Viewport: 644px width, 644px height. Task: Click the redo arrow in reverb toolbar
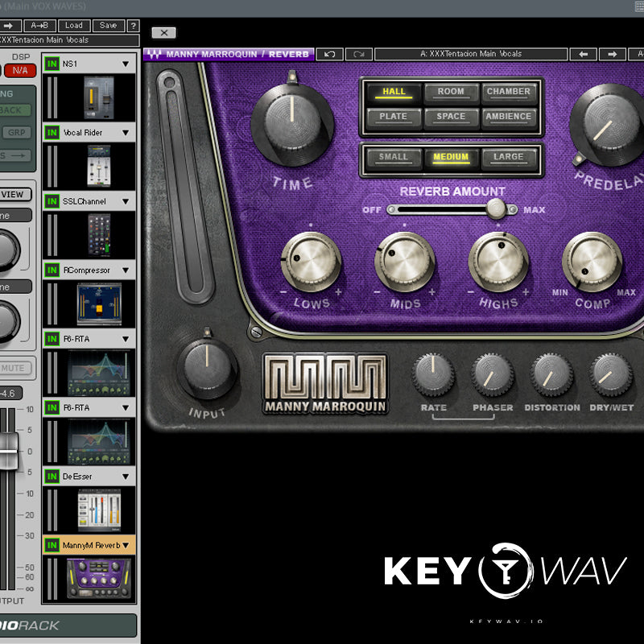pos(359,54)
